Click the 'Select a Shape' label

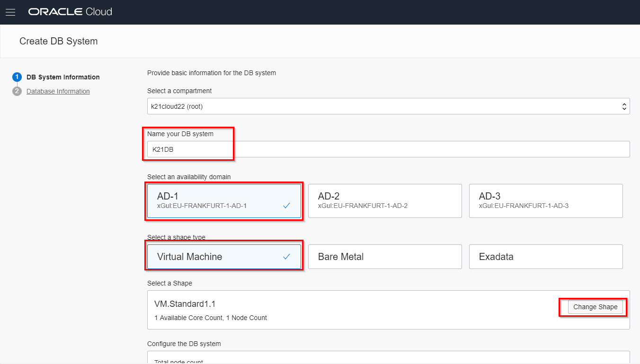169,283
